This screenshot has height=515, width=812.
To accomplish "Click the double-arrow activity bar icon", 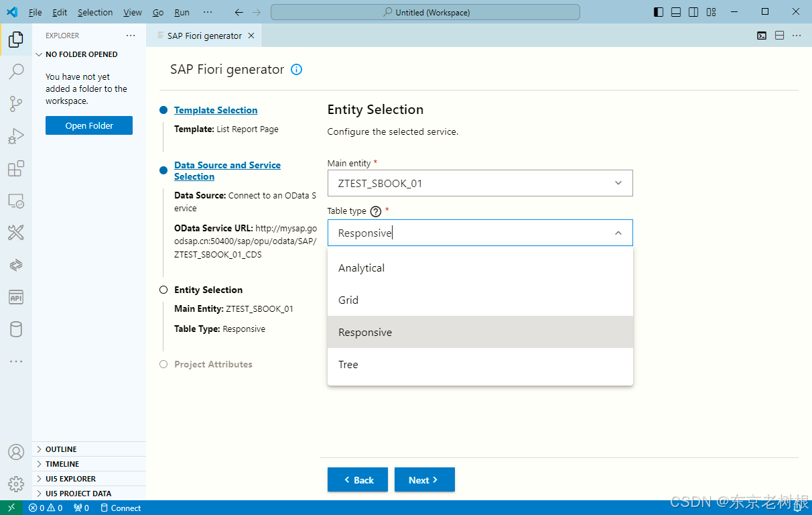I will (x=16, y=265).
